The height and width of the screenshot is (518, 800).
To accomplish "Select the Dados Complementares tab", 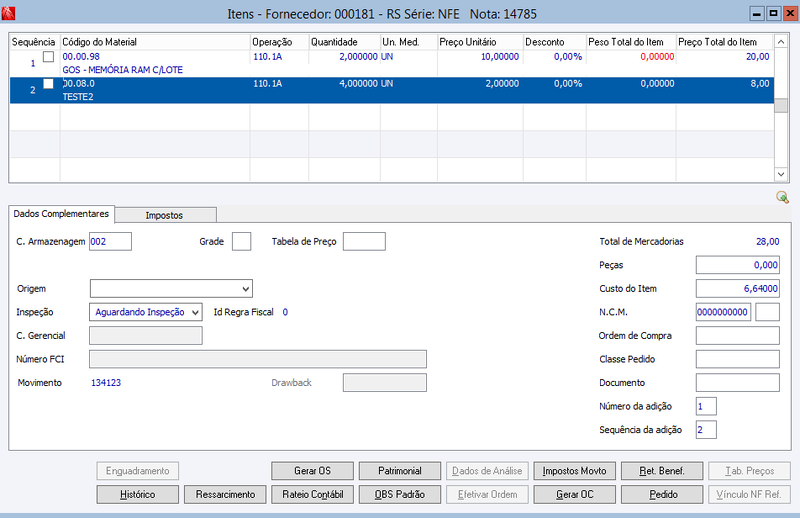I will [61, 214].
